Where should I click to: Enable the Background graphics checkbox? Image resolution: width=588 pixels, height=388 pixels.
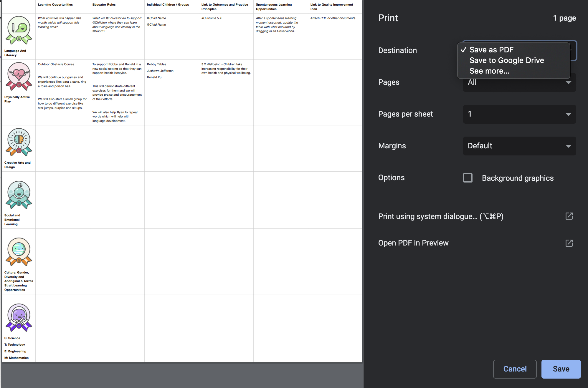[468, 178]
